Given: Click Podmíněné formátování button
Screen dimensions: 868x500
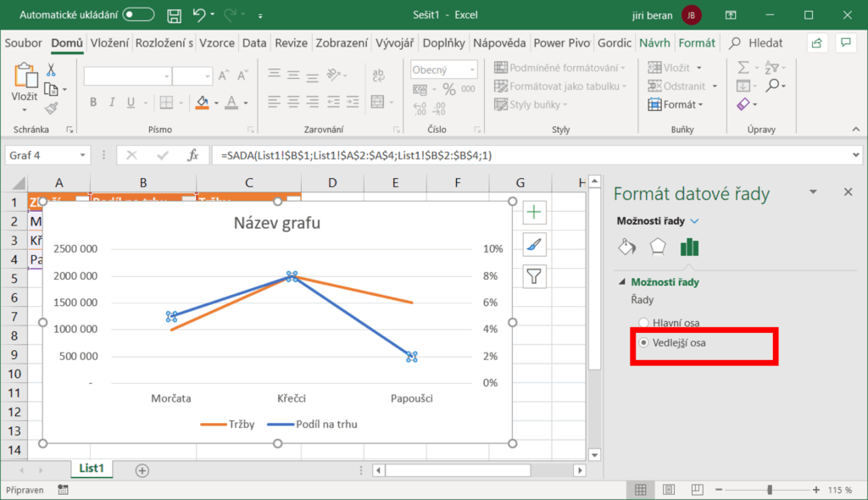Looking at the screenshot, I should click(x=560, y=68).
